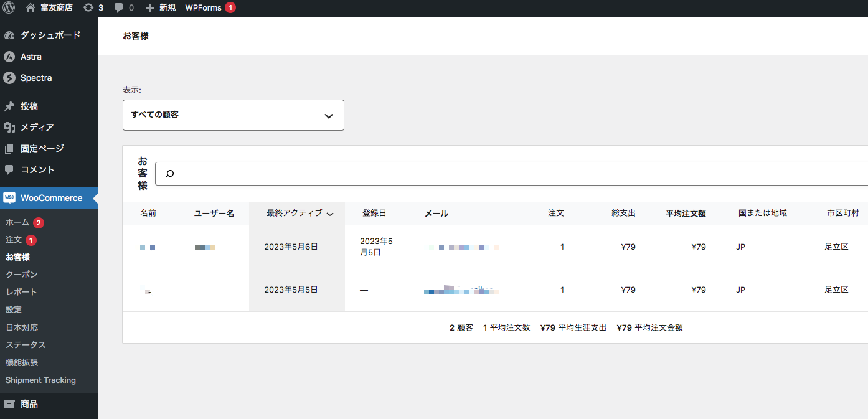Click the 市区町村 column header
The width and height of the screenshot is (868, 419).
click(843, 213)
